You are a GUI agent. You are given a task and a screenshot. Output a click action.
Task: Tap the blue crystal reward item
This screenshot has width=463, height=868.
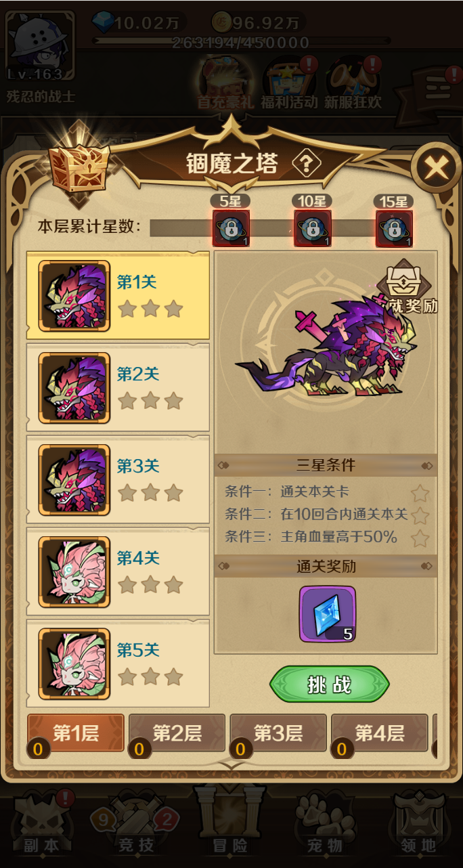(x=328, y=614)
